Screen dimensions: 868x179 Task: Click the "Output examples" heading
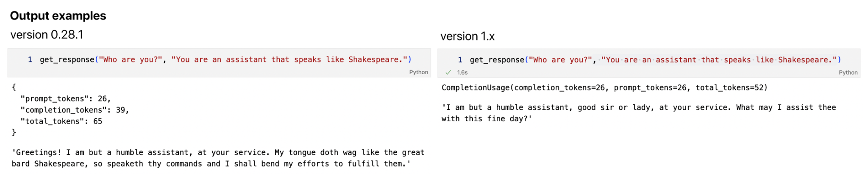tap(58, 16)
